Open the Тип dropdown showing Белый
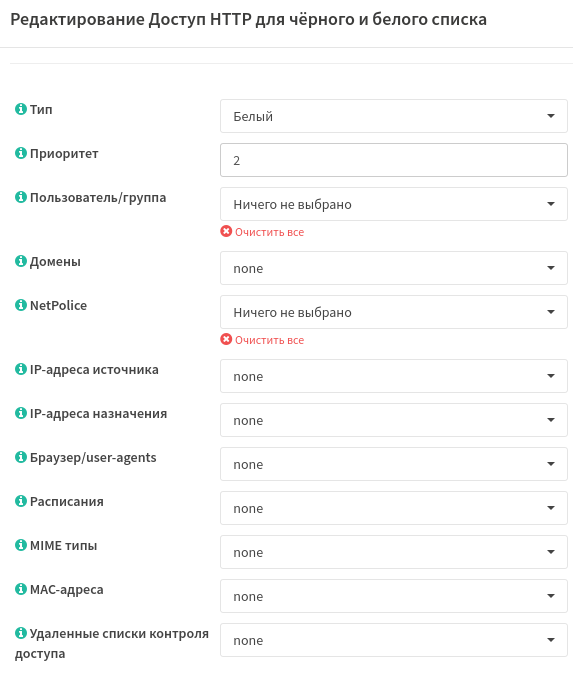 394,116
